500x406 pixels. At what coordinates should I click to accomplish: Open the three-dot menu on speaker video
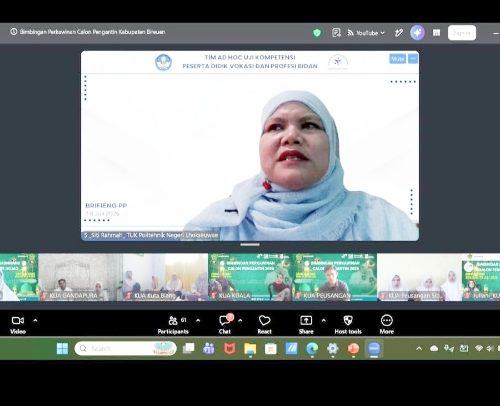click(x=413, y=59)
